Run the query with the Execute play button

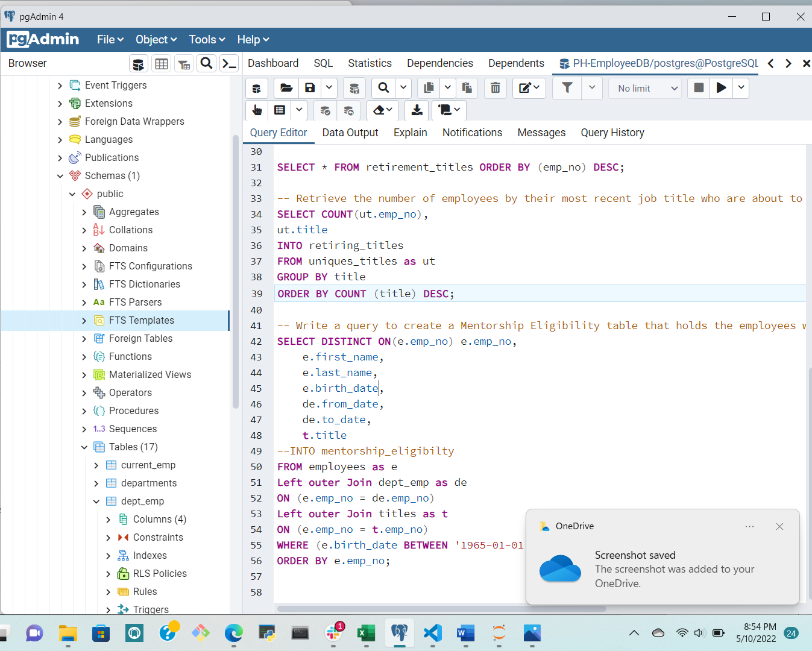(721, 88)
